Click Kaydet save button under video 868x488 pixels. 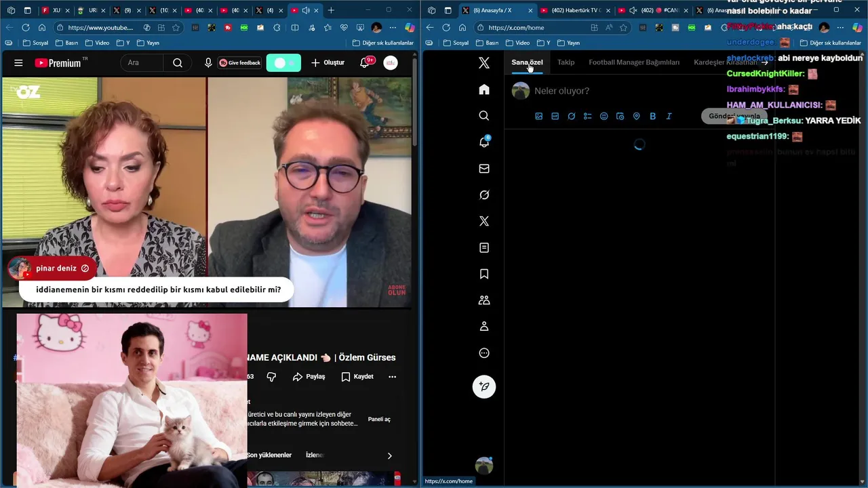pyautogui.click(x=357, y=377)
